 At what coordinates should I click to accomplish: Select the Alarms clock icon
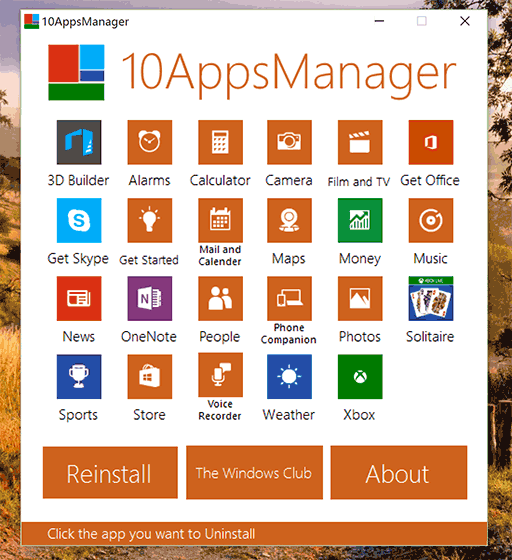tap(150, 142)
